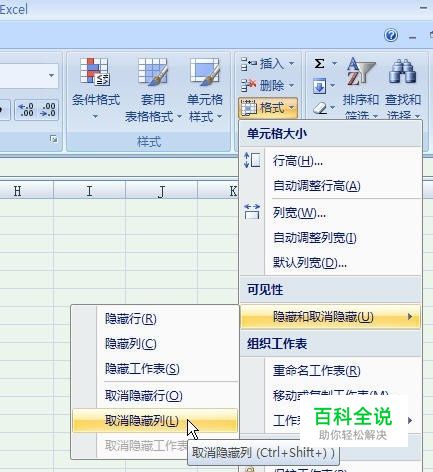The width and height of the screenshot is (433, 472).
Task: Select column H header
Action: (27, 191)
